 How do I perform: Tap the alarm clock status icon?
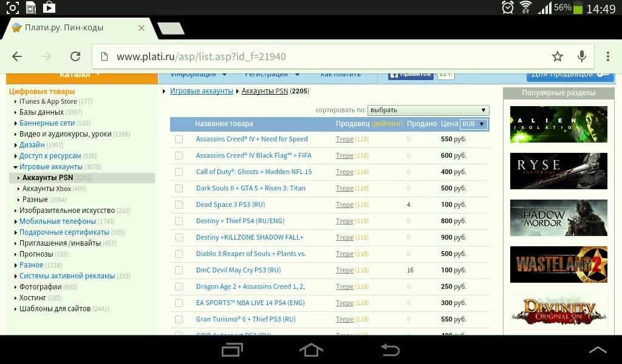point(508,7)
